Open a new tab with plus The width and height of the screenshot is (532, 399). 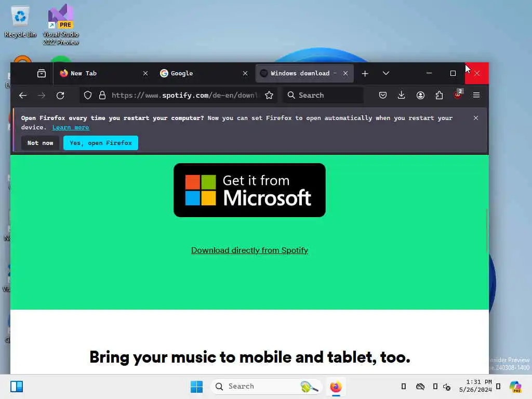tap(365, 74)
